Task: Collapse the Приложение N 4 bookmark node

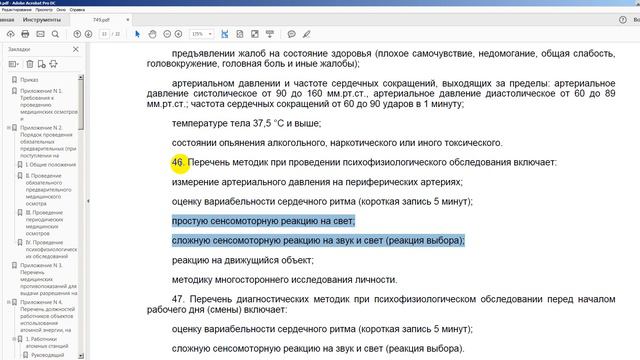Action: click(x=9, y=302)
